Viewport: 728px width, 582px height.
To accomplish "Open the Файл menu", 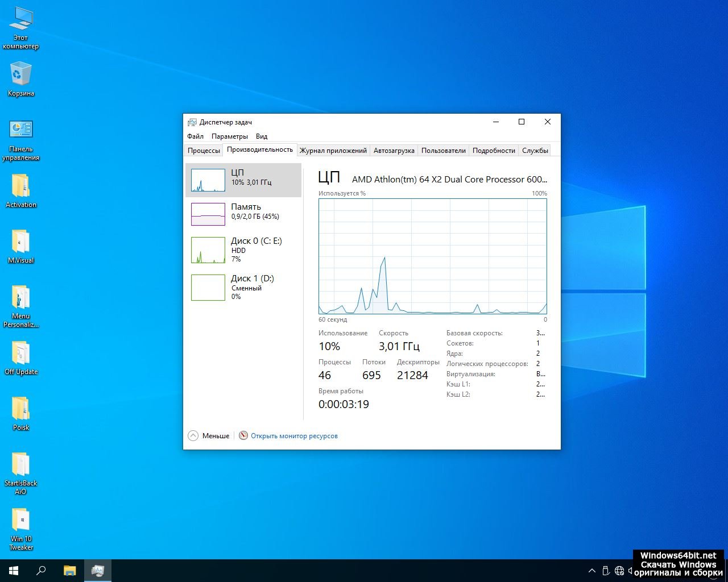I will pyautogui.click(x=195, y=136).
